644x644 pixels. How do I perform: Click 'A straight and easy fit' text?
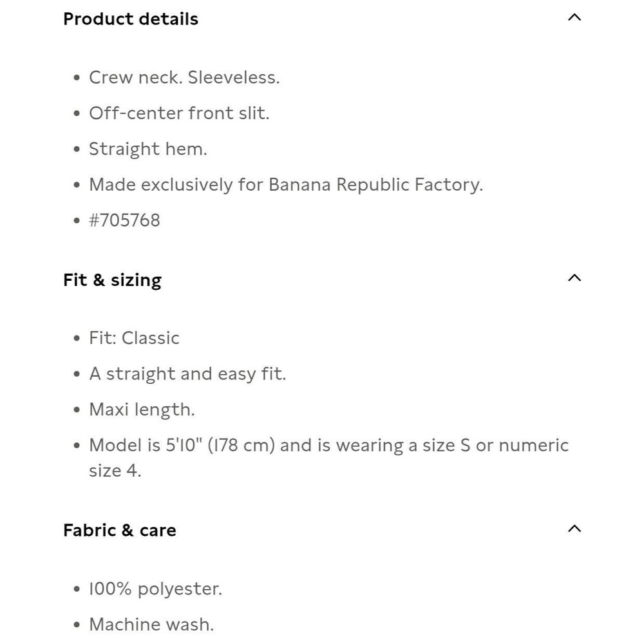point(187,374)
